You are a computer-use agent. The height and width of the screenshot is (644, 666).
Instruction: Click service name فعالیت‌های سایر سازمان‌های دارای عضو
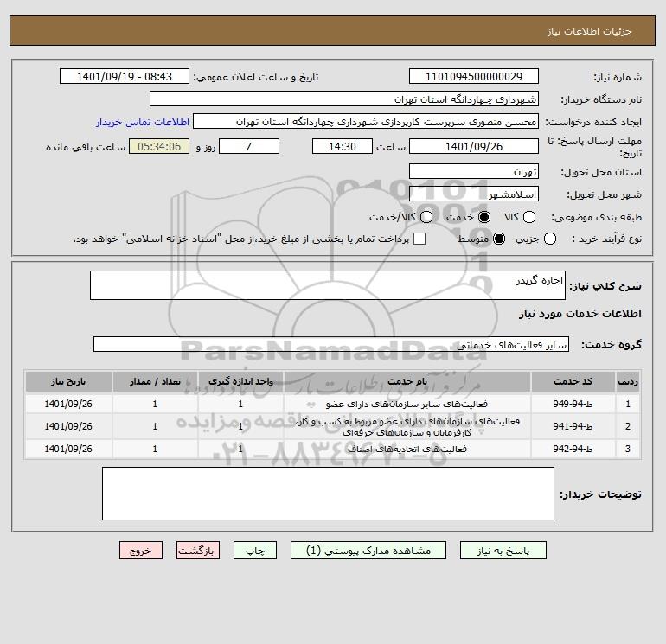point(407,404)
